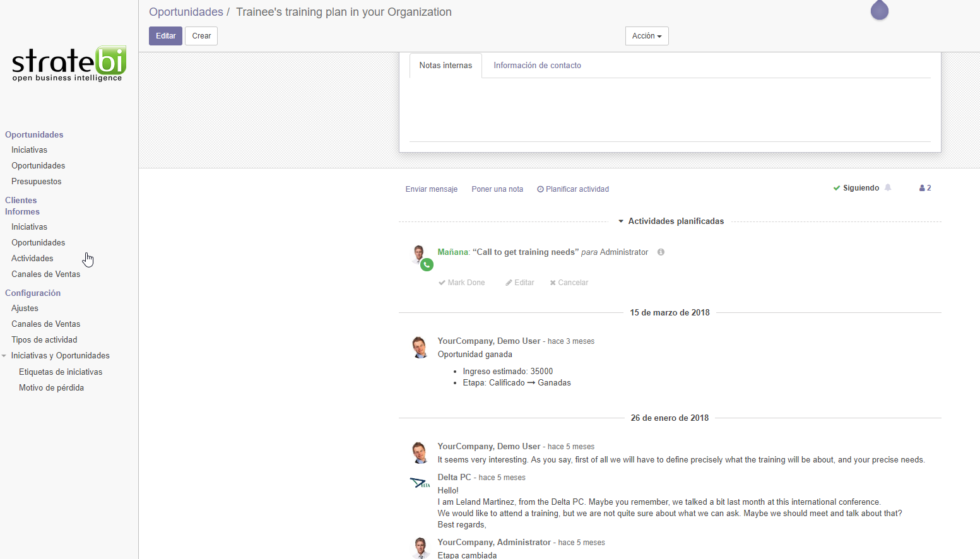Click the Delta PC company avatar
The height and width of the screenshot is (559, 980).
(x=420, y=482)
